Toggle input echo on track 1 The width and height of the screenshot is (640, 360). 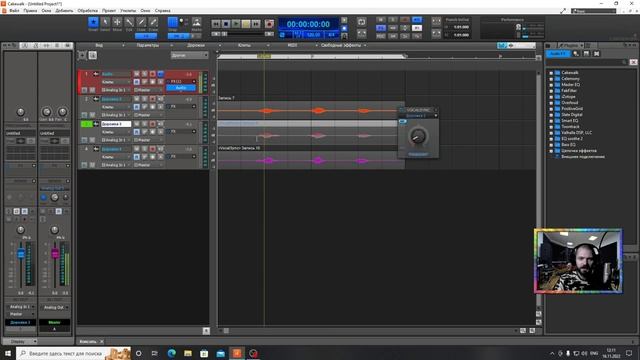point(160,74)
